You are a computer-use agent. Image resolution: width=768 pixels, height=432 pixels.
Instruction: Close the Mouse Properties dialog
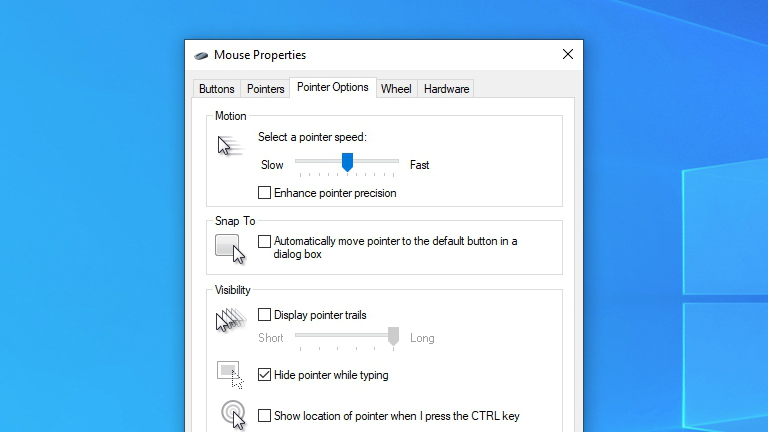click(x=568, y=54)
